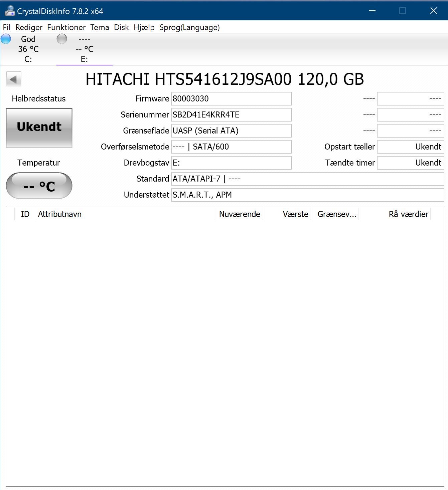Click the ID column header
This screenshot has height=490, width=448.
click(x=25, y=214)
